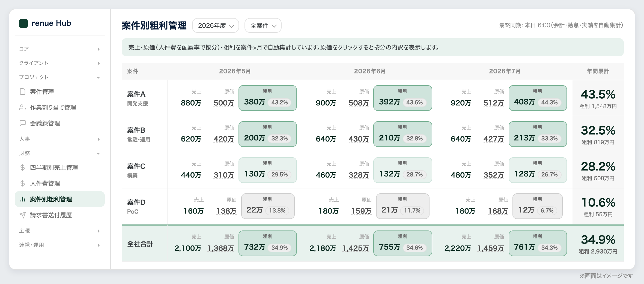Click 案件C July gross profit card 128万
The image size is (644, 284).
tap(538, 170)
